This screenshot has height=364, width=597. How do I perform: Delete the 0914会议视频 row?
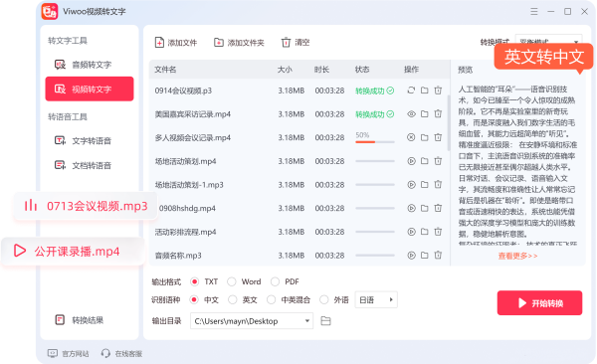pos(438,91)
